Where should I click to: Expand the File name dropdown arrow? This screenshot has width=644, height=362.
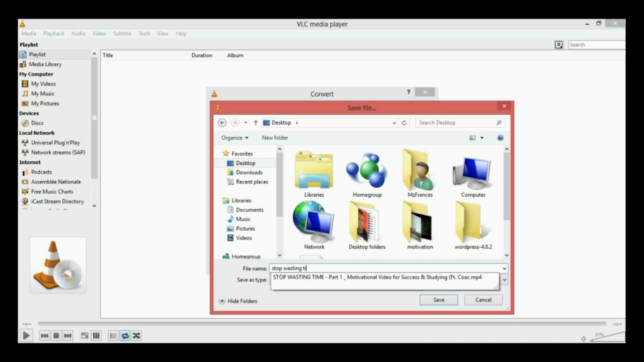504,269
